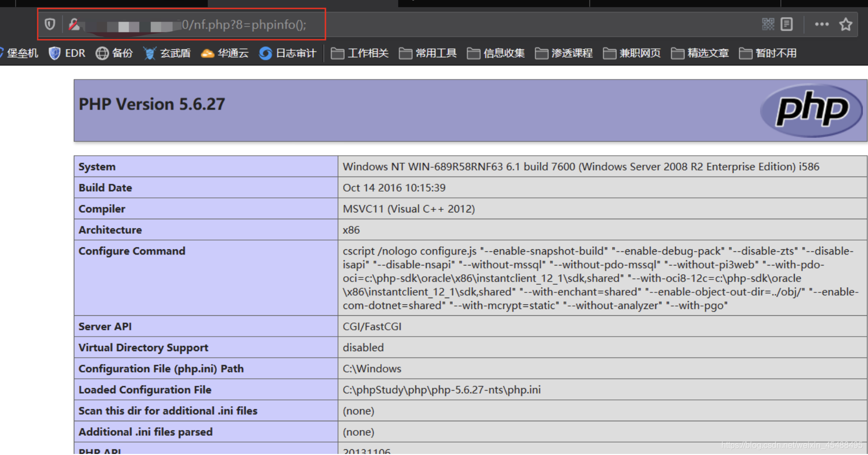
Task: Expand the 暂时不用 bookmark folder
Action: point(768,53)
